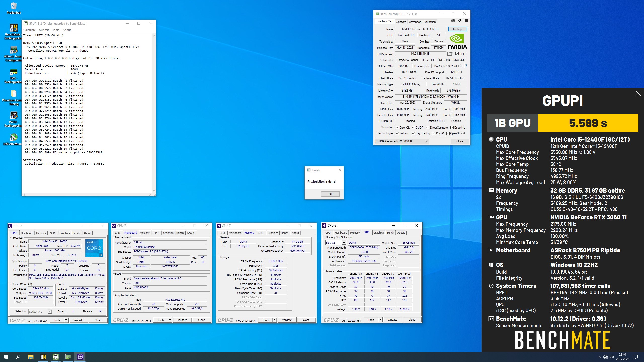Open the Socket #1 selection dropdown in CPU-Z
Screen dimensions: 644x362
pyautogui.click(x=40, y=312)
